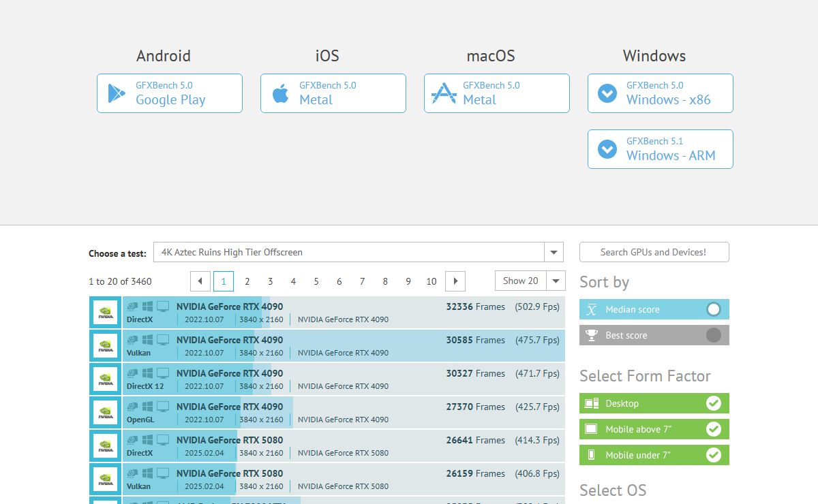The height and width of the screenshot is (504, 818).
Task: Click the download arrow icon for Windows - x86
Action: (607, 93)
